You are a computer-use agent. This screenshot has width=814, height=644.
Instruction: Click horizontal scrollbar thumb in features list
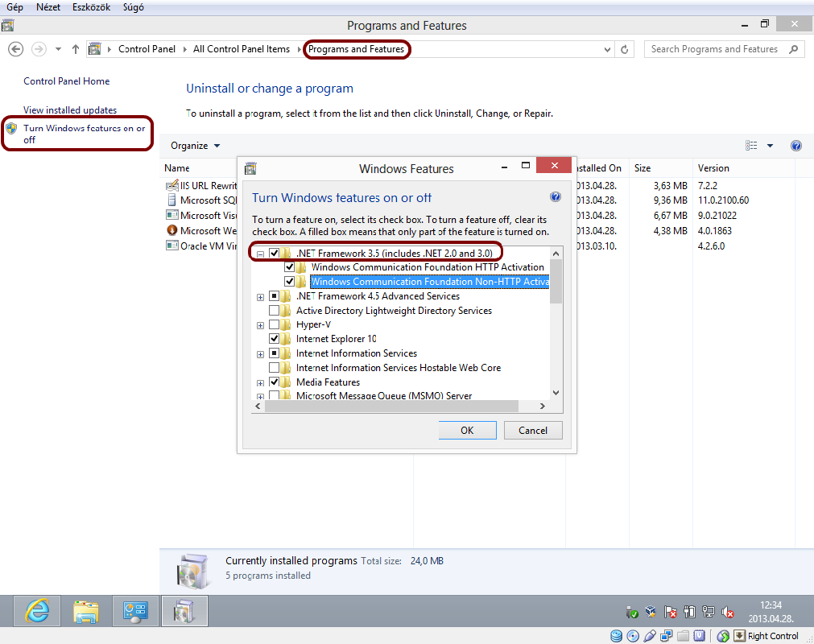[x=391, y=407]
